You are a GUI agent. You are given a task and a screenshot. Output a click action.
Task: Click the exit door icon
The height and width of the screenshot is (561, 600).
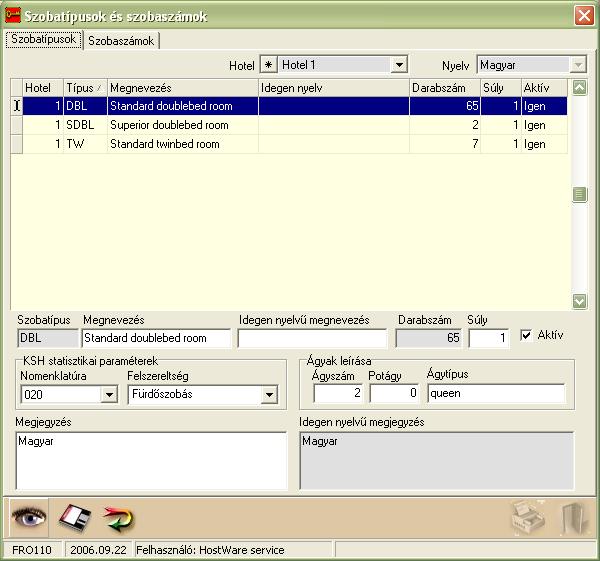575,519
